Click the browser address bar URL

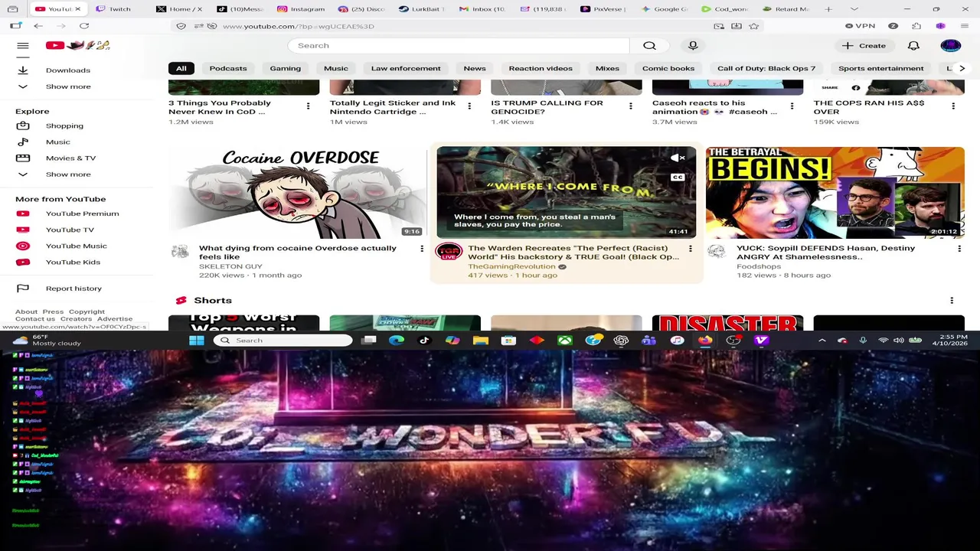299,26
